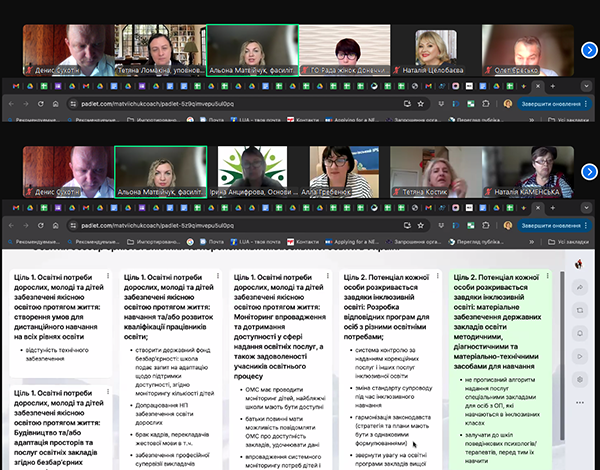Click bookmark star in upper browser address bar
This screenshot has height=470, width=600.
(421, 104)
